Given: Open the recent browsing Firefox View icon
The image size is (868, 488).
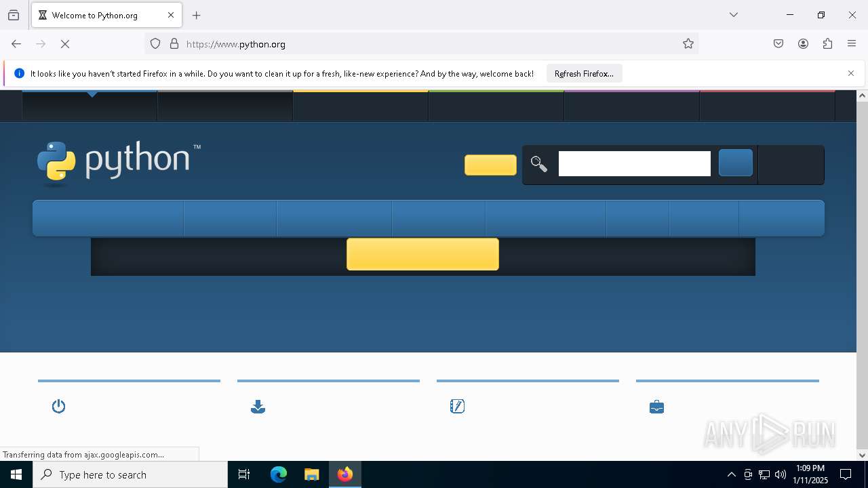Looking at the screenshot, I should 14,15.
